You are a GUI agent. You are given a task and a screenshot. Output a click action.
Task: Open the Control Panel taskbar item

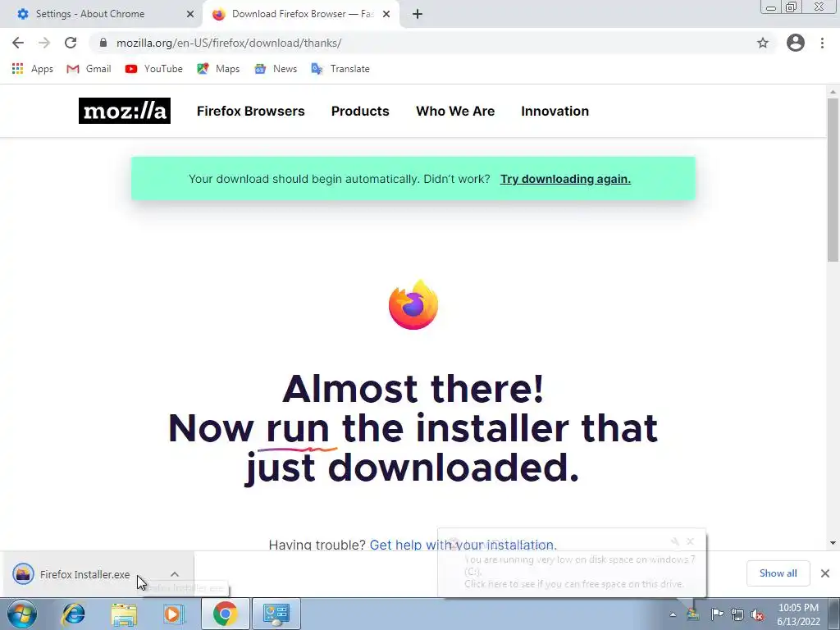[276, 614]
